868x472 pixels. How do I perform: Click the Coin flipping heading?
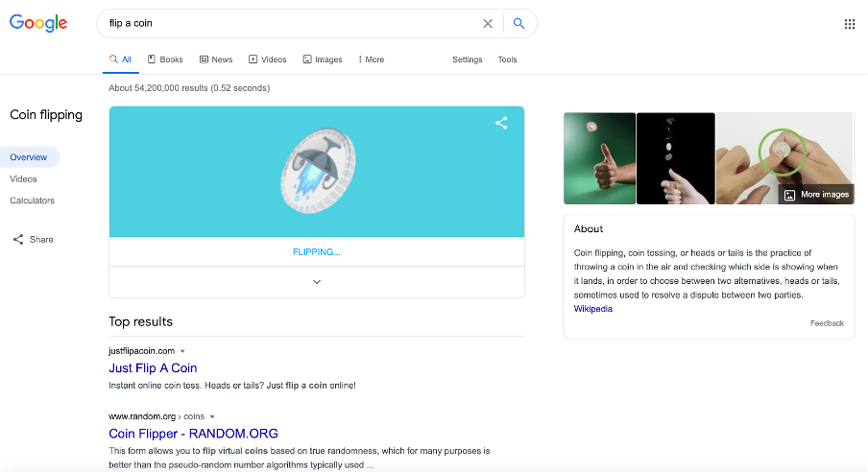pyautogui.click(x=46, y=114)
